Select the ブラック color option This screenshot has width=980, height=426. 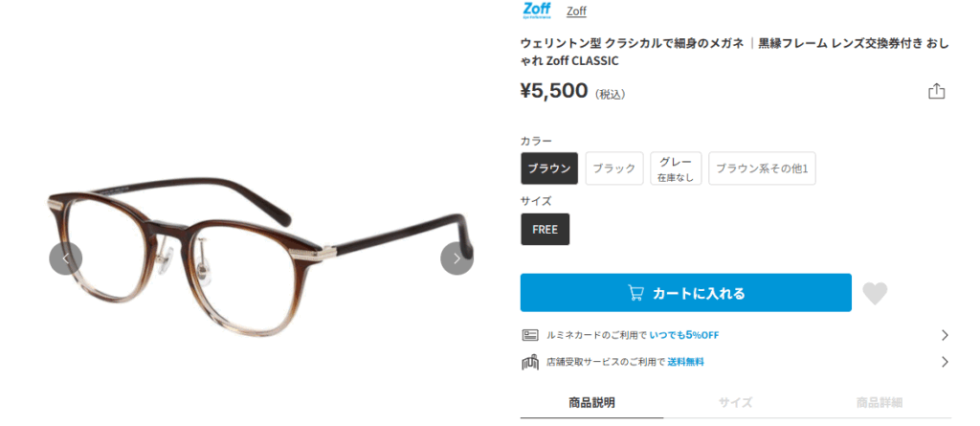pyautogui.click(x=614, y=168)
